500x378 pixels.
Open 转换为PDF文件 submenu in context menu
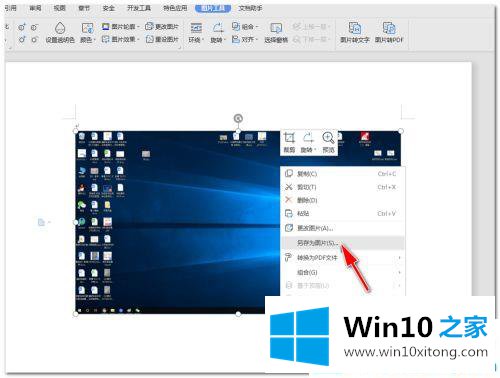pos(343,258)
